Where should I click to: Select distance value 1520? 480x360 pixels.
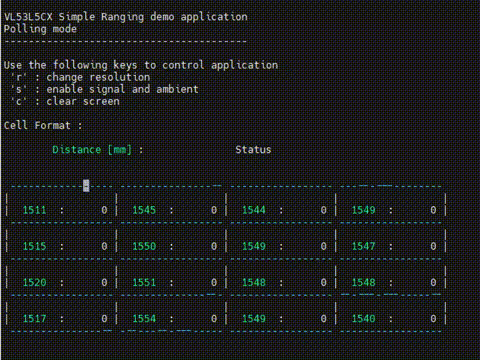click(x=34, y=283)
